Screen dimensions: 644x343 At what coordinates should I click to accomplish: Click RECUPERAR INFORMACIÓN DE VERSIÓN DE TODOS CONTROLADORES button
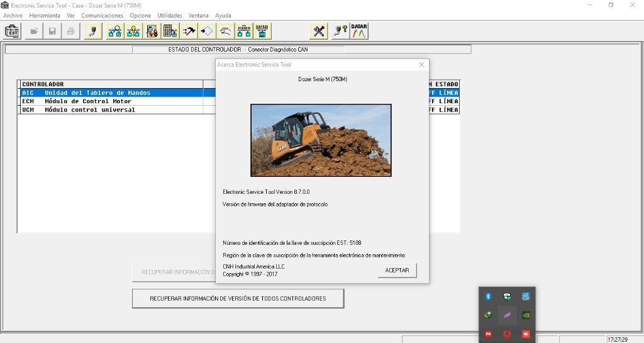pos(238,299)
